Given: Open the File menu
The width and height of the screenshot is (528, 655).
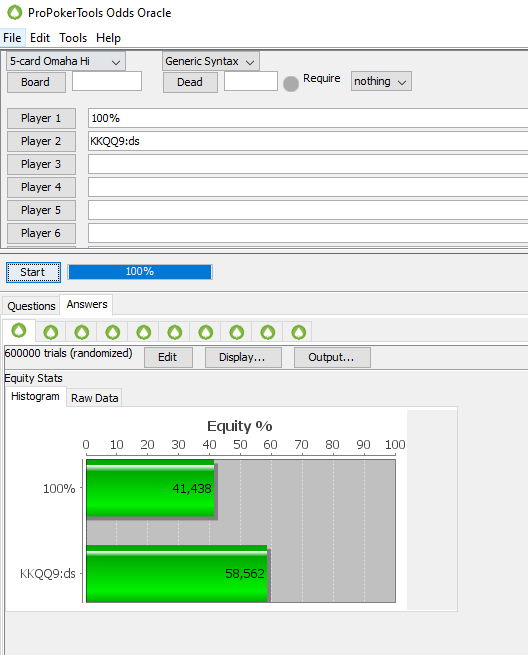Looking at the screenshot, I should click(x=12, y=38).
